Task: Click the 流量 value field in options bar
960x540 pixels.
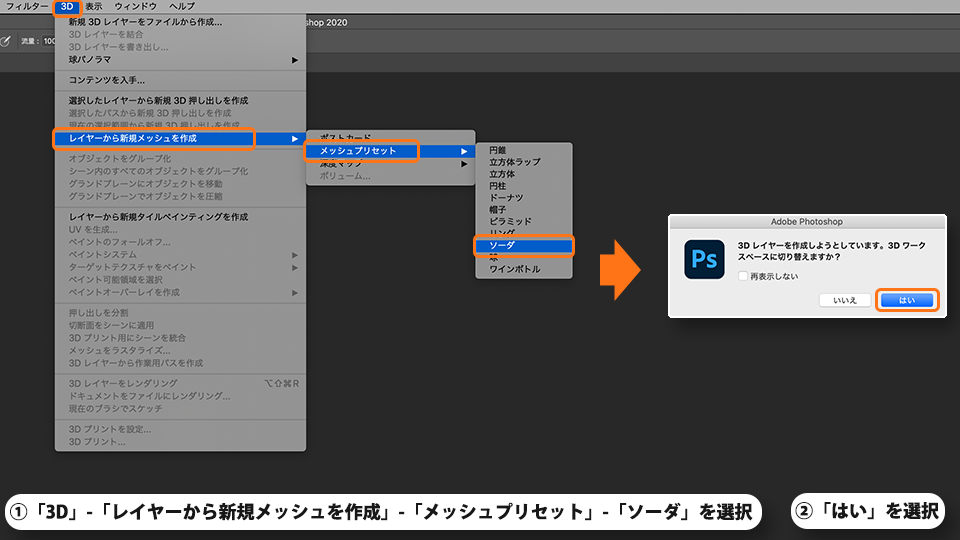Action: pyautogui.click(x=48, y=41)
